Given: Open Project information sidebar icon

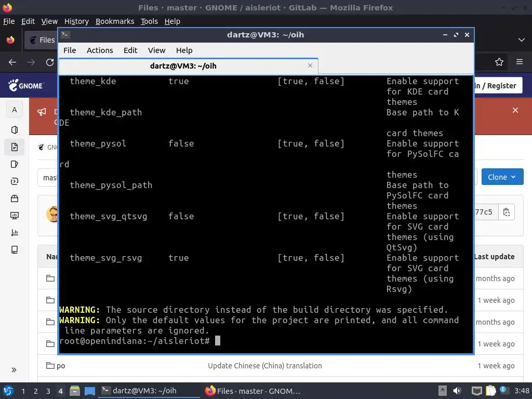Looking at the screenshot, I should point(14,130).
